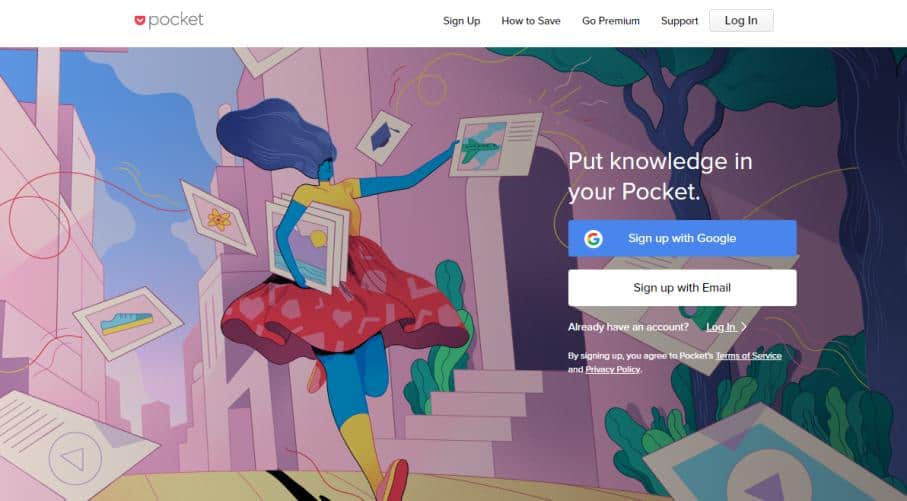Click the flower card illustration
907x501 pixels.
click(218, 218)
